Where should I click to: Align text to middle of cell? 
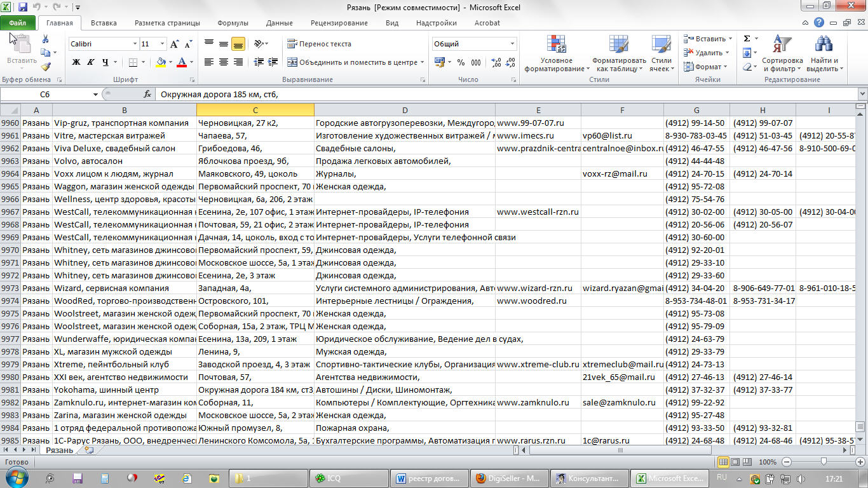(224, 44)
